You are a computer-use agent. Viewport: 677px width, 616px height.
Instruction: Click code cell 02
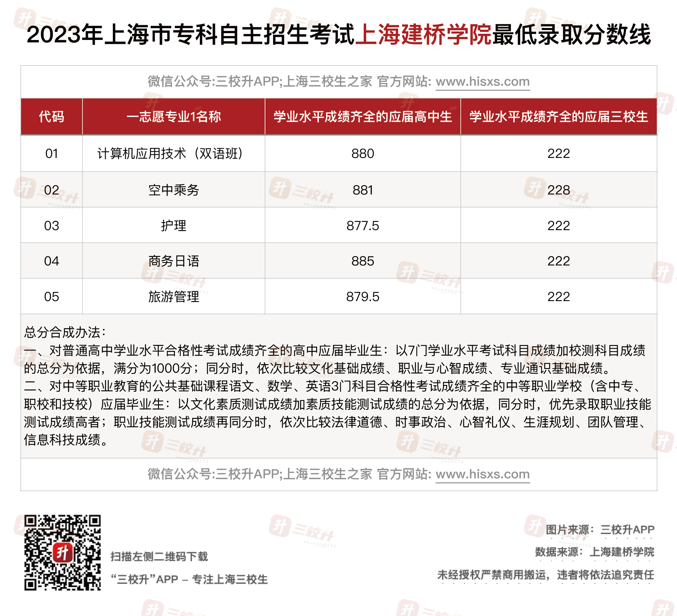(x=52, y=190)
